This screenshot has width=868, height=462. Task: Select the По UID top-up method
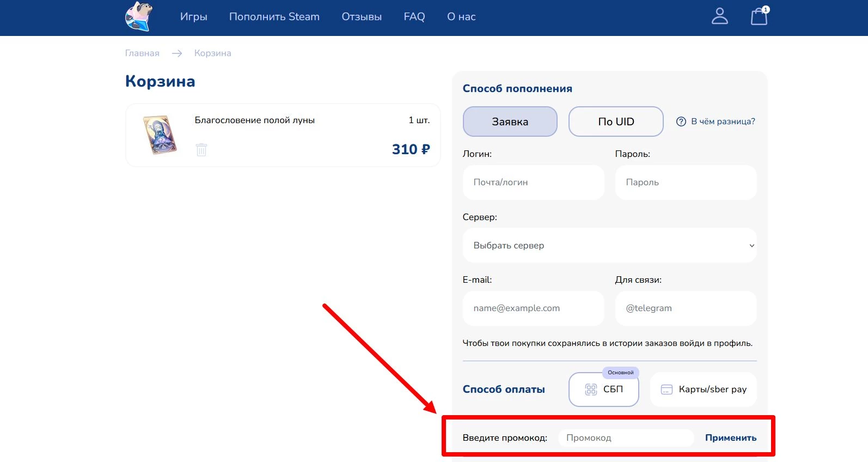tap(616, 121)
